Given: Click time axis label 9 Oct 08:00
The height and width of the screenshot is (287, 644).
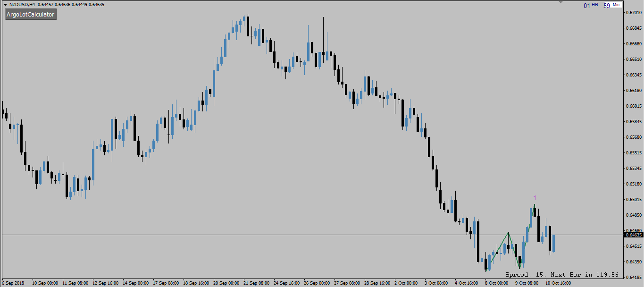Looking at the screenshot, I should pyautogui.click(x=527, y=283).
